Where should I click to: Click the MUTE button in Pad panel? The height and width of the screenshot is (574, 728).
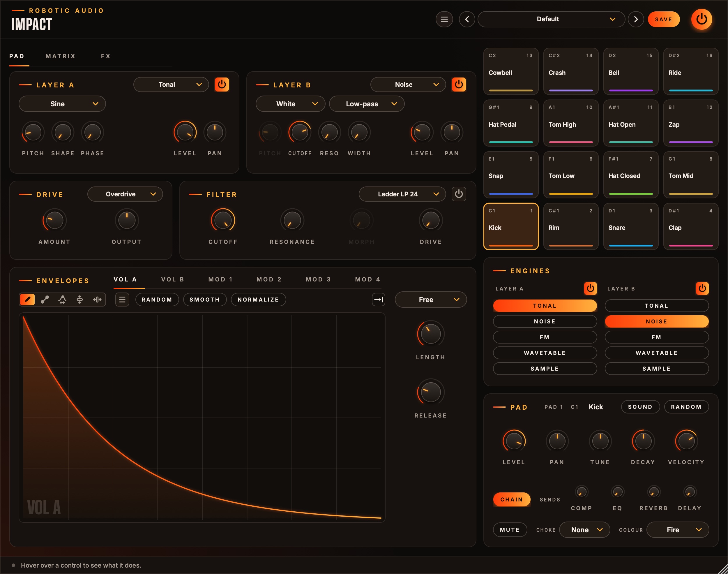coord(510,530)
